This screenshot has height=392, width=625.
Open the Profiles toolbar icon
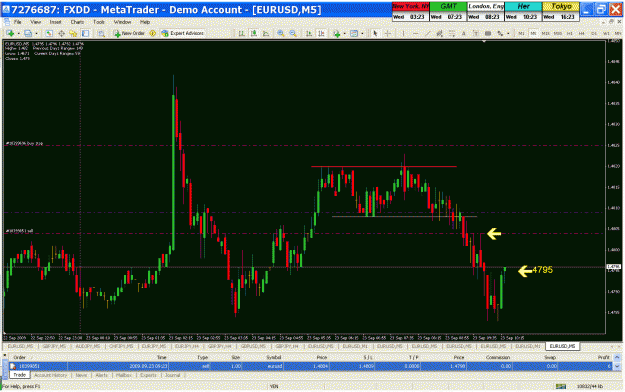point(28,33)
